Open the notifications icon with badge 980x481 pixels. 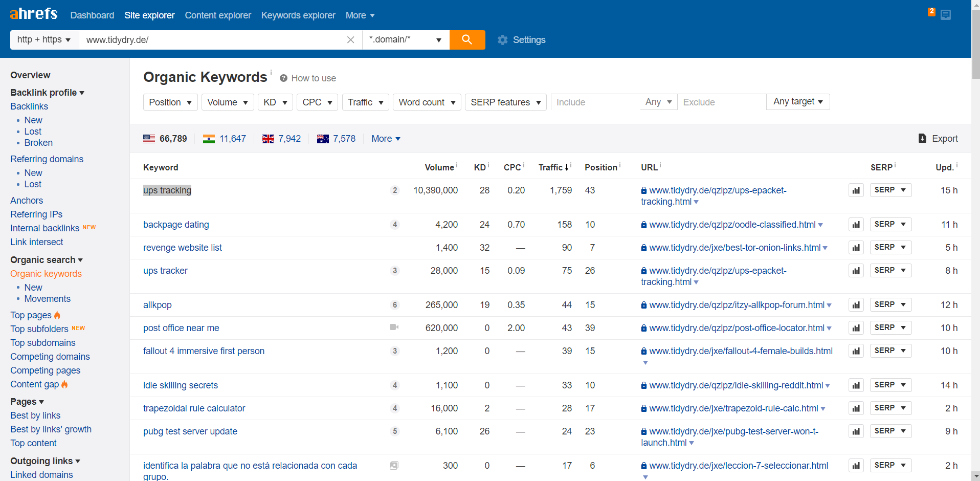click(945, 15)
